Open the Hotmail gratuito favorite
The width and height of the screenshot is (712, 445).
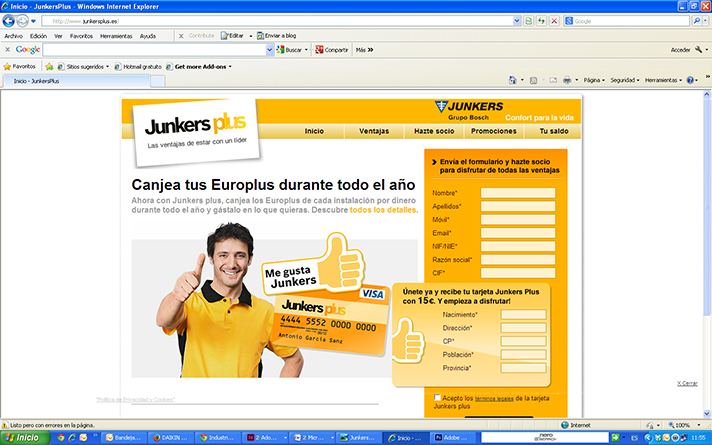point(138,67)
